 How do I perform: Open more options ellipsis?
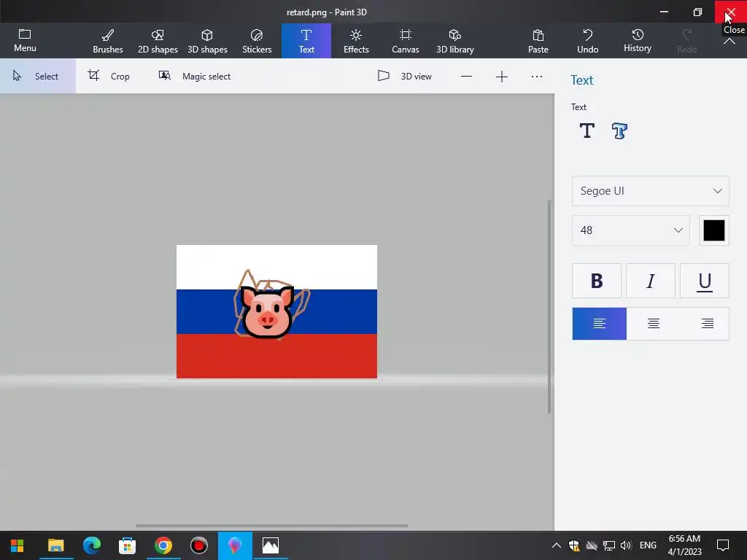point(537,77)
